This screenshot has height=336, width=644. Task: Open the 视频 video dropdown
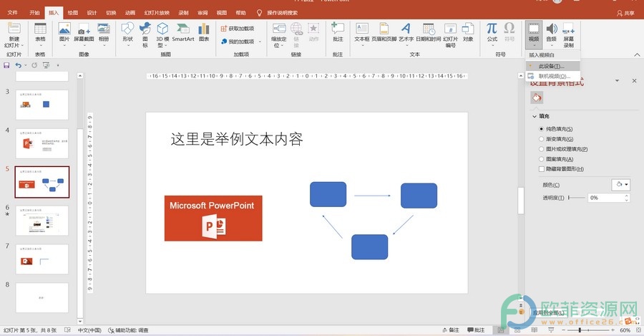tap(534, 34)
